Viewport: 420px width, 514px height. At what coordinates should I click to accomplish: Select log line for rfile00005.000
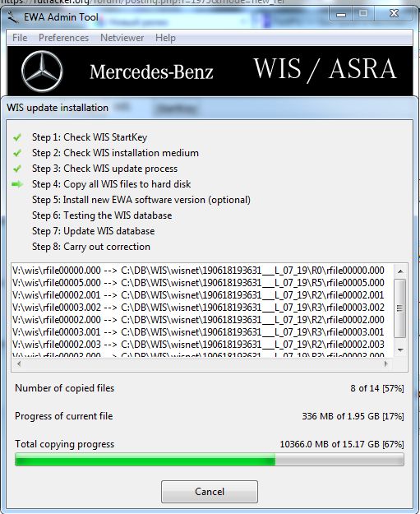[198, 283]
